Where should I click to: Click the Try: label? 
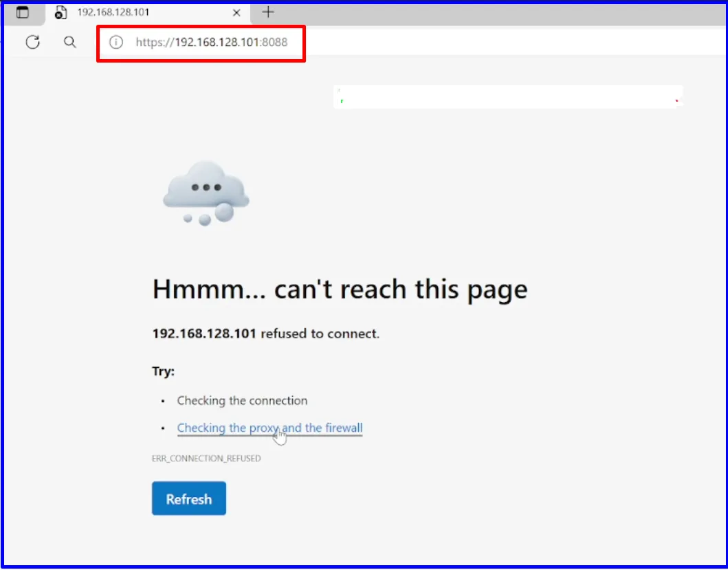point(163,372)
